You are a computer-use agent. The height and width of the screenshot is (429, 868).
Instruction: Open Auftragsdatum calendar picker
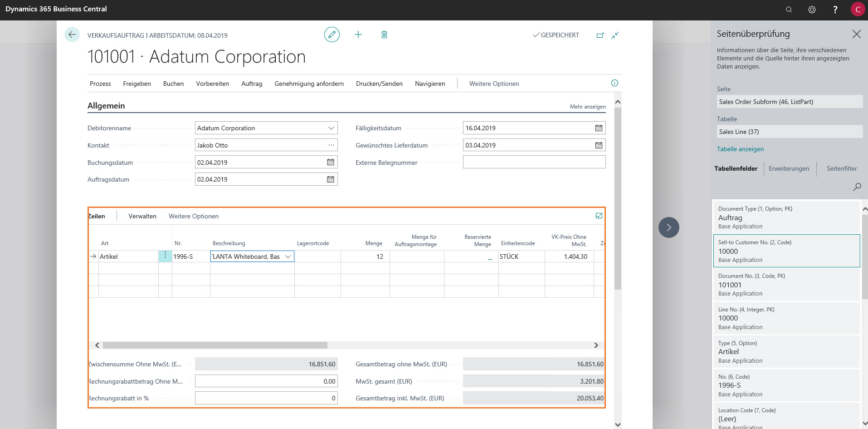(331, 179)
